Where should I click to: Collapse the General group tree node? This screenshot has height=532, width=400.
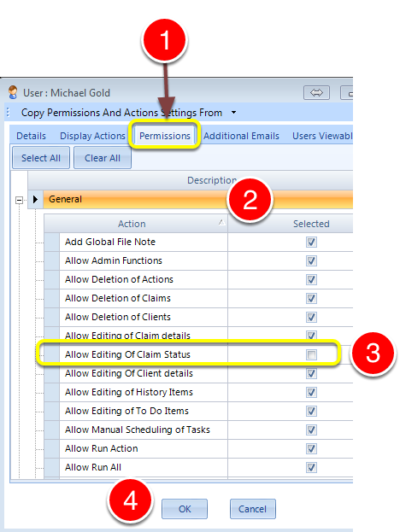[x=20, y=200]
